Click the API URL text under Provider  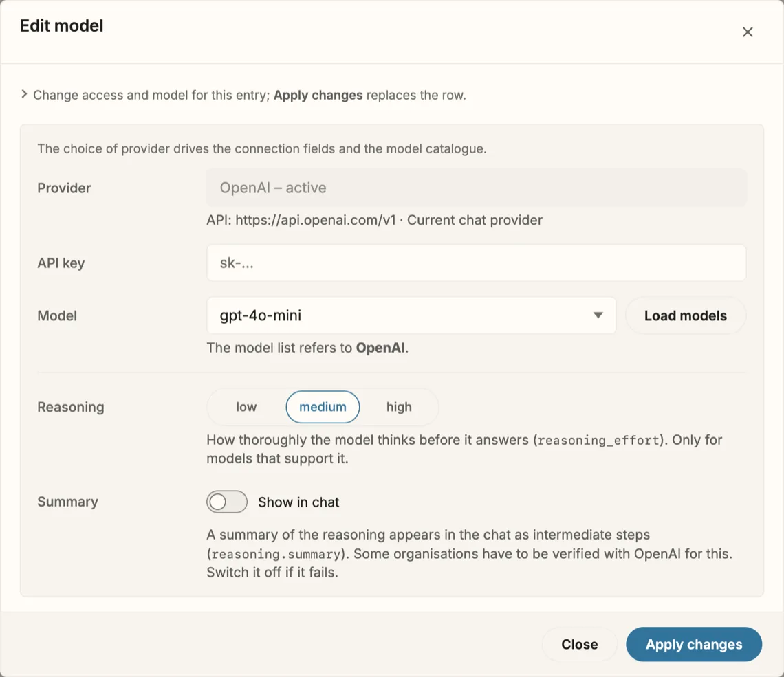tap(375, 221)
